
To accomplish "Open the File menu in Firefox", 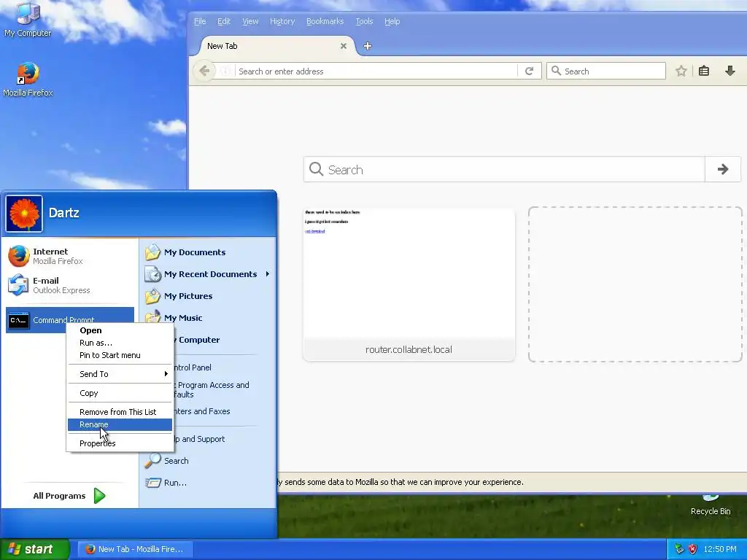I will pyautogui.click(x=200, y=21).
